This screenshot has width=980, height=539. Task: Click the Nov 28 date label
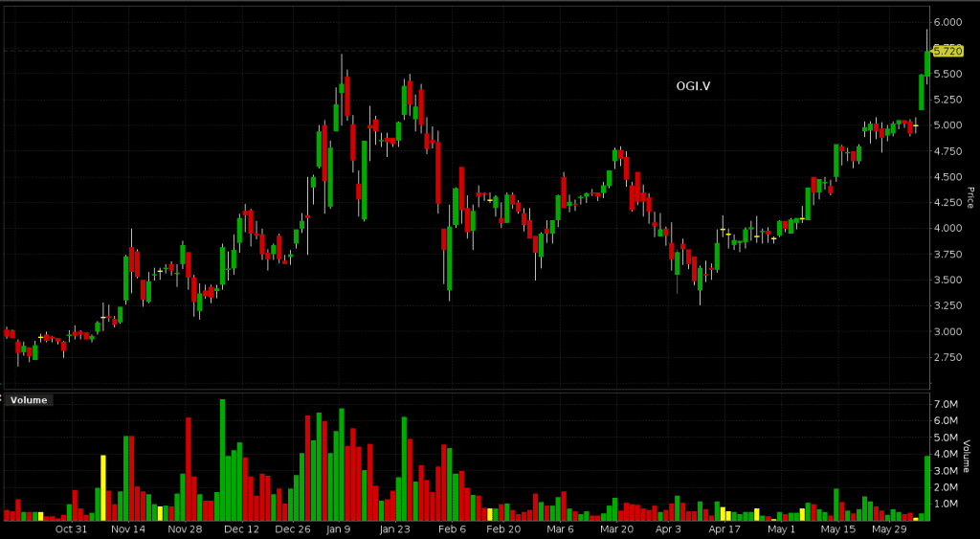(186, 529)
